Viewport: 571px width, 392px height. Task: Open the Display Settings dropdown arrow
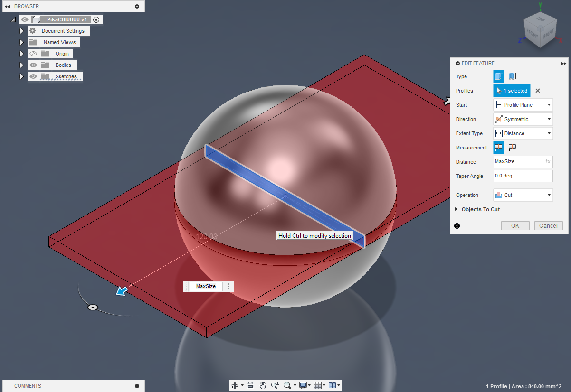pyautogui.click(x=310, y=386)
